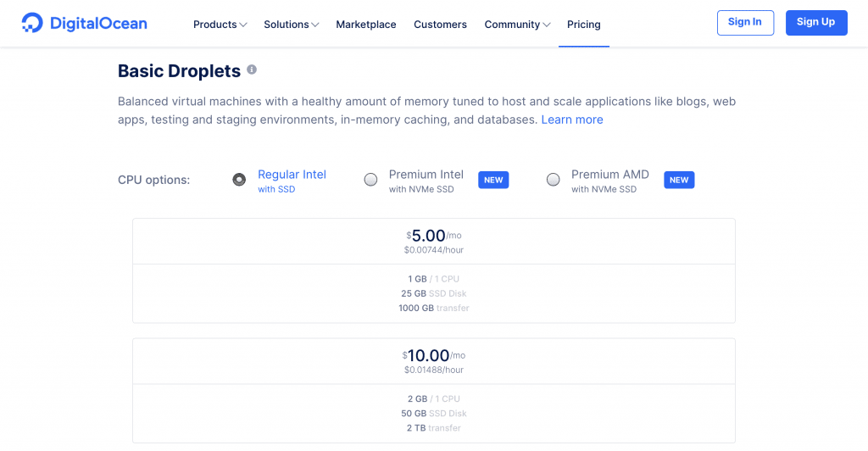This screenshot has height=451, width=868.
Task: Follow the Learn more link
Action: (572, 120)
